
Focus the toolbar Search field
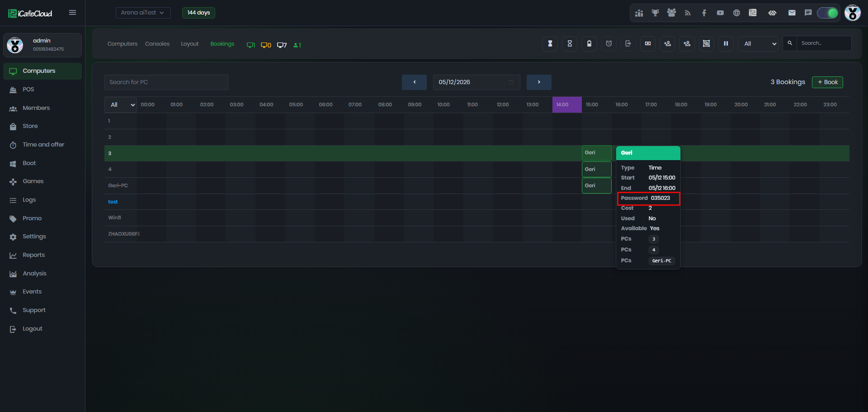(824, 43)
